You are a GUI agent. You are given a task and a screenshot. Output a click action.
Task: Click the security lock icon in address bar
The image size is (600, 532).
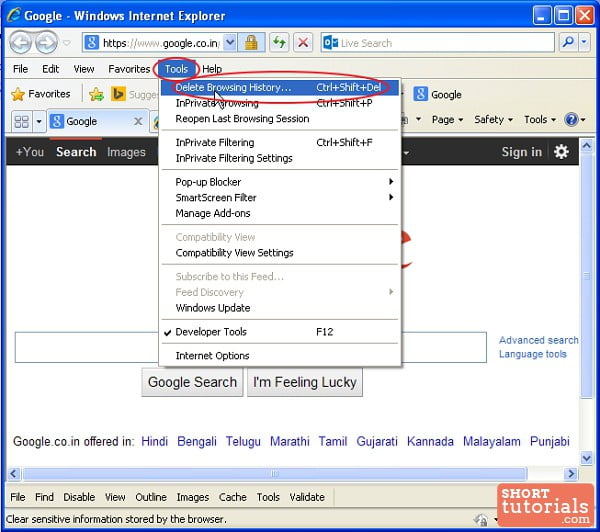[252, 43]
